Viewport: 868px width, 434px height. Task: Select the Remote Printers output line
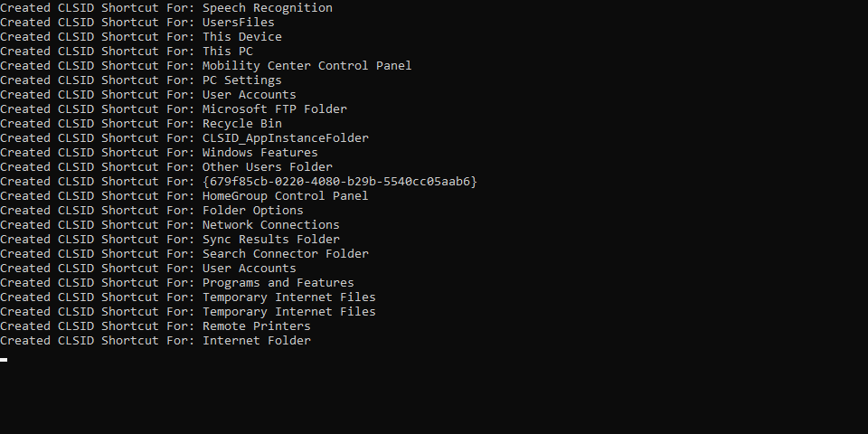click(x=155, y=326)
